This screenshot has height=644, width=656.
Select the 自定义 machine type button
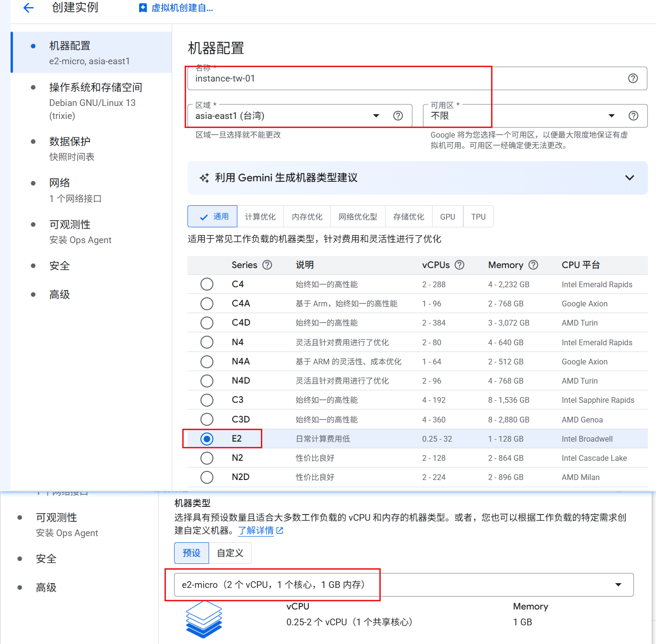point(230,553)
